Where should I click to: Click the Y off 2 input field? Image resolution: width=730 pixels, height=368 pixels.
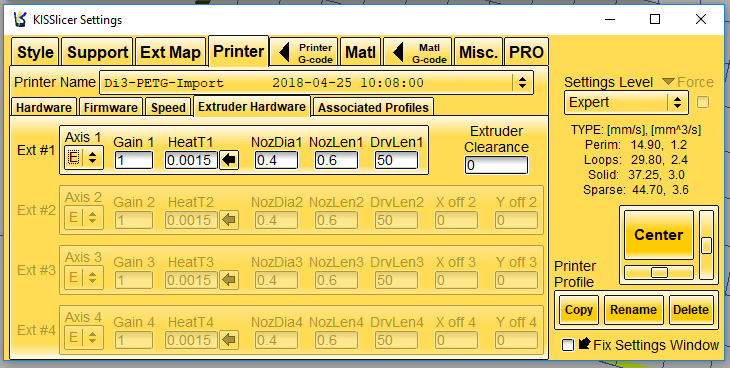point(516,220)
